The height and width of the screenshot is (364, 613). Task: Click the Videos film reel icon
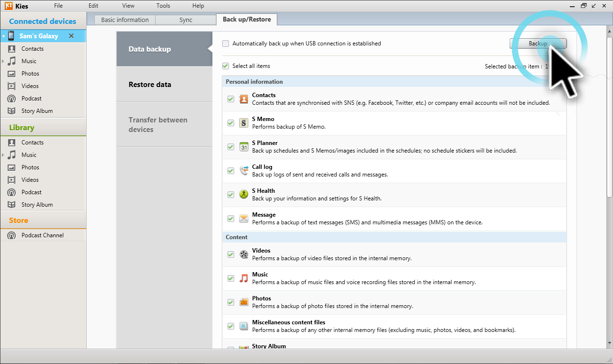pos(244,254)
